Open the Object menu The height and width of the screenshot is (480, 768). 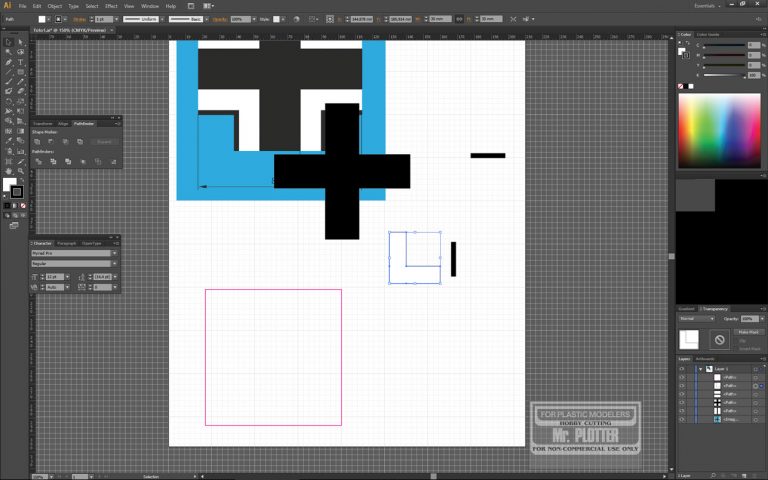tap(54, 6)
